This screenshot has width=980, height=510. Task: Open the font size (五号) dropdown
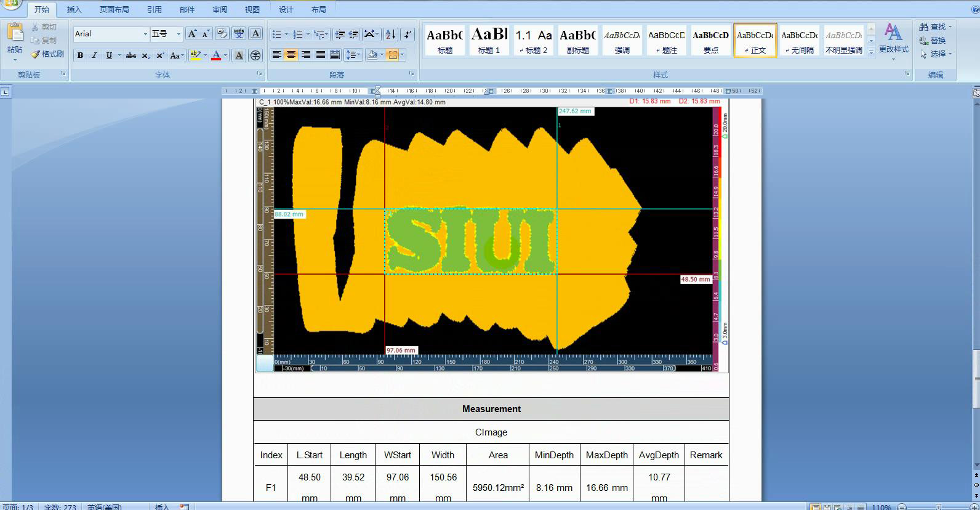click(179, 34)
